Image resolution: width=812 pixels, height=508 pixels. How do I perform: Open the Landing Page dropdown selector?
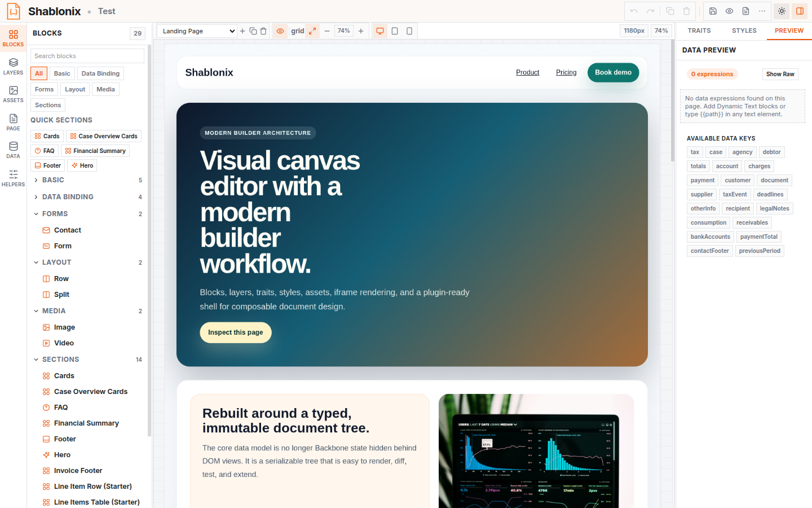click(x=196, y=31)
